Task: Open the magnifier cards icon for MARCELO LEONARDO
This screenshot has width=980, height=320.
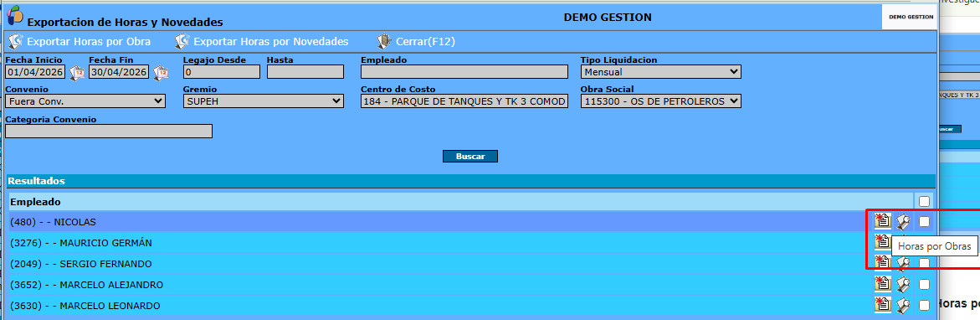Action: pos(902,306)
